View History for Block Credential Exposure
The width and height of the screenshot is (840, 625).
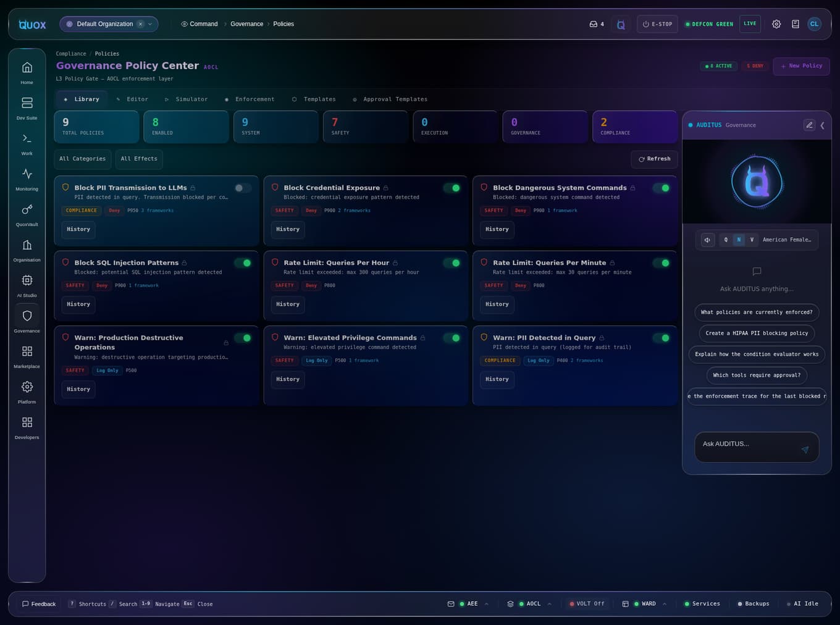tap(288, 229)
